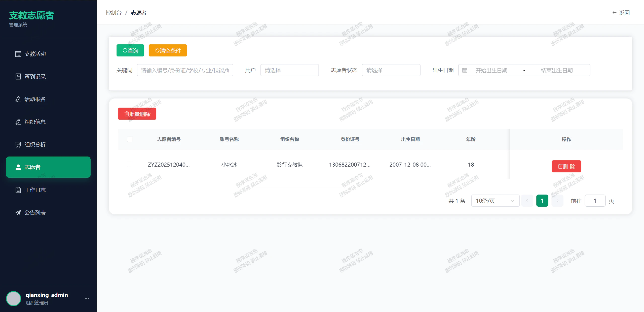Open 工作日志 in the sidebar
The height and width of the screenshot is (312, 644).
coord(48,190)
